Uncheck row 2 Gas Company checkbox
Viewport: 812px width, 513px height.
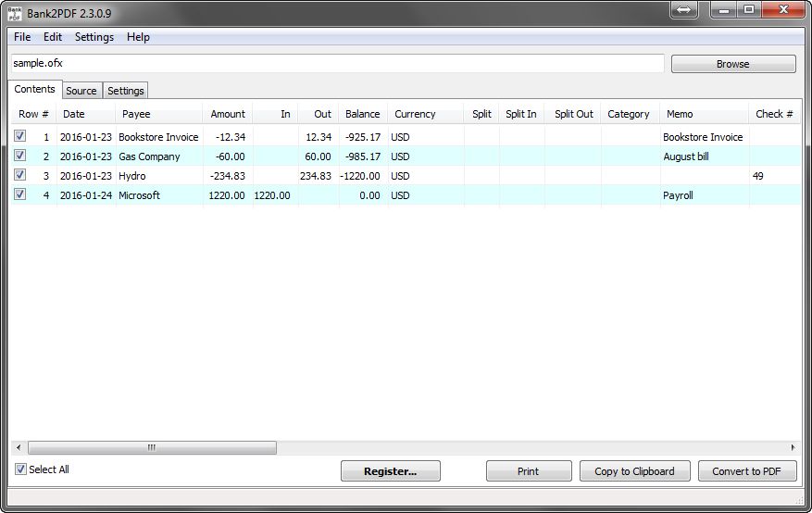point(19,156)
